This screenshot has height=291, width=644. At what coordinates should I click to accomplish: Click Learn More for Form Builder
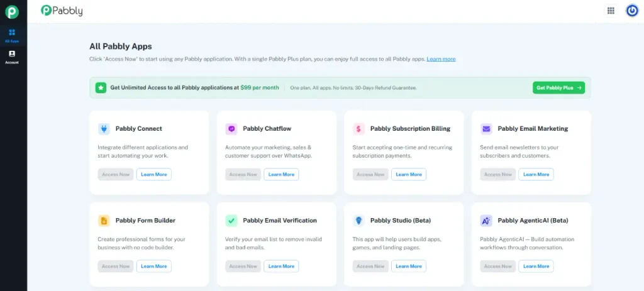[x=154, y=266]
